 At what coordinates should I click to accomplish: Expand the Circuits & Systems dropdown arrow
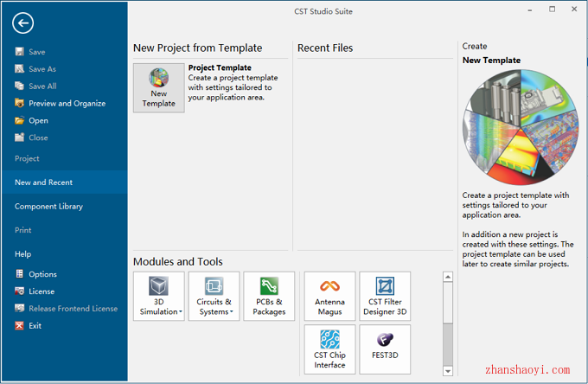pos(232,312)
